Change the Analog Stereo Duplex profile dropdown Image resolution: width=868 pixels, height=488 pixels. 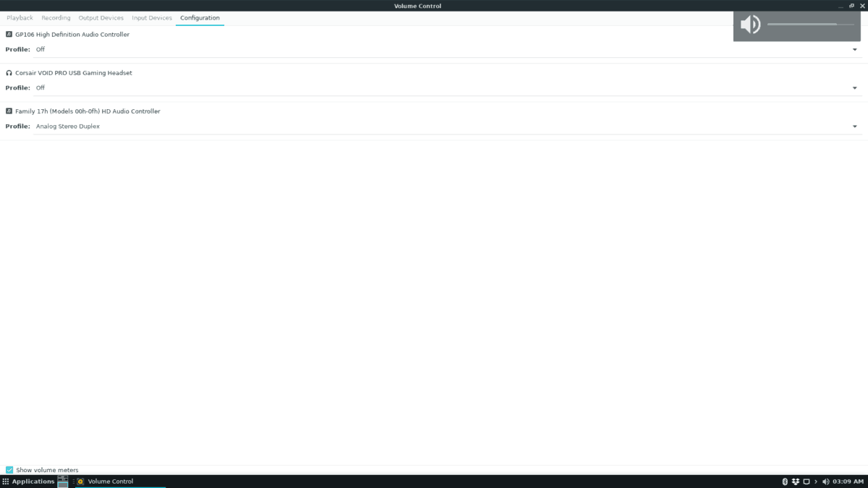click(855, 126)
